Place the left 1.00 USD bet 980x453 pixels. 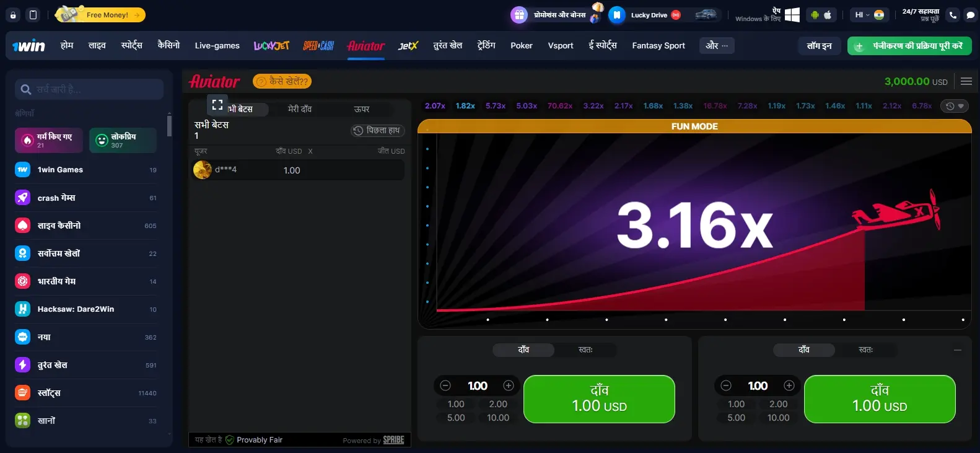599,399
